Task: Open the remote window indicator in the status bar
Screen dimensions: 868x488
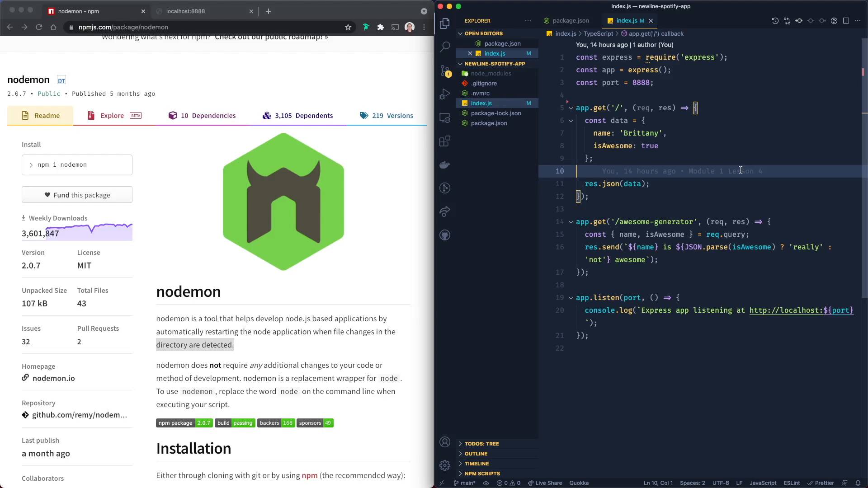Action: tap(442, 483)
